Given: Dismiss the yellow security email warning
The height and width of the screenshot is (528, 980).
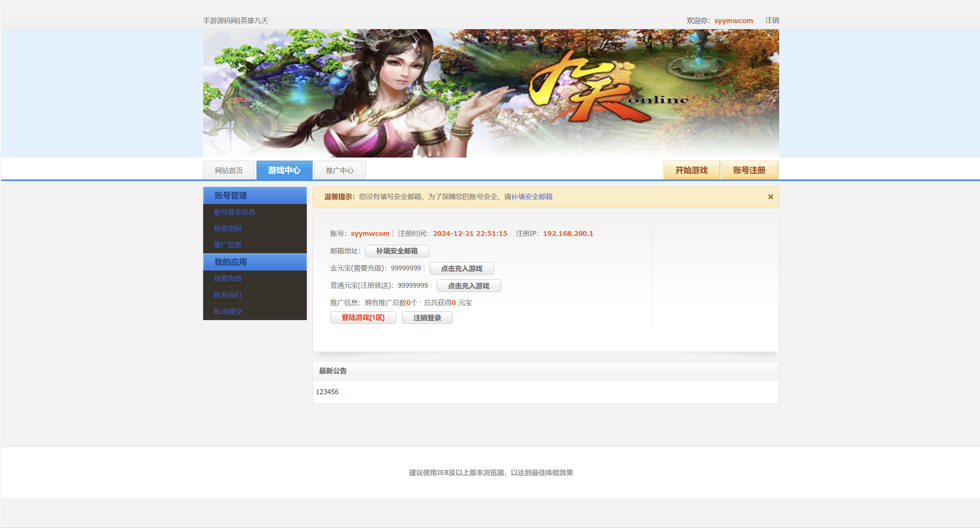Looking at the screenshot, I should pos(770,197).
